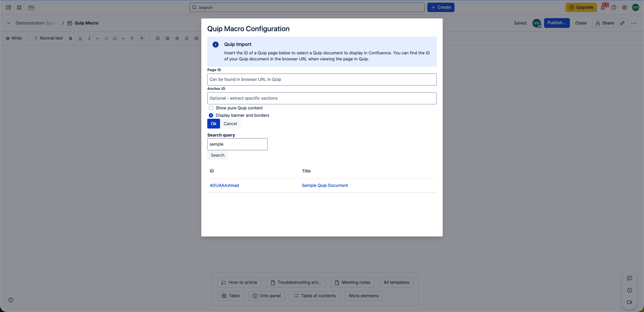Focus the Page ID input field

322,79
